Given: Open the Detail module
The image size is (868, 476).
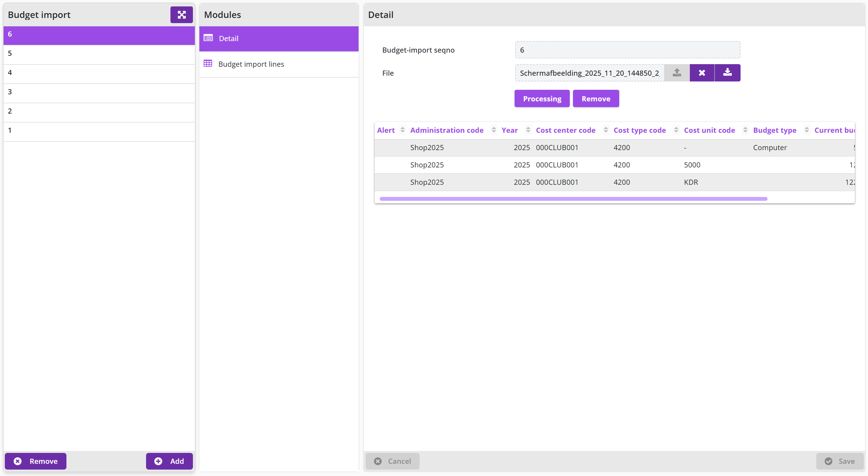Looking at the screenshot, I should 279,39.
